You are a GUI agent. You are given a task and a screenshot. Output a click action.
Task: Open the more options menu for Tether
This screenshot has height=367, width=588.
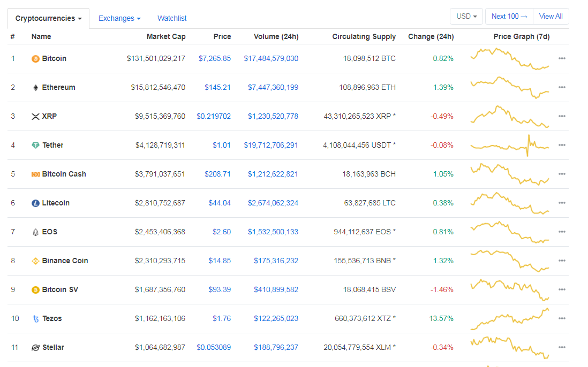[x=562, y=145]
